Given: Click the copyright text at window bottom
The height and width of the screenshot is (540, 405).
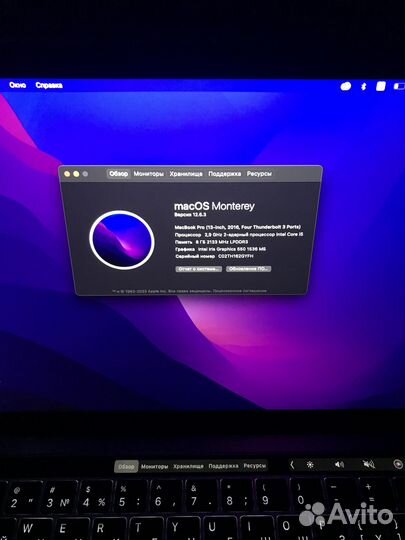Looking at the screenshot, I should (189, 291).
